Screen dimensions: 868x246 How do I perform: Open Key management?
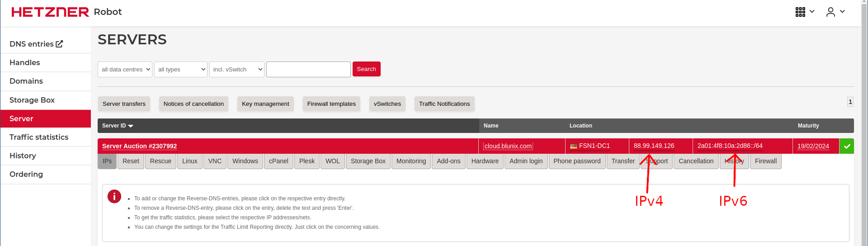[265, 104]
